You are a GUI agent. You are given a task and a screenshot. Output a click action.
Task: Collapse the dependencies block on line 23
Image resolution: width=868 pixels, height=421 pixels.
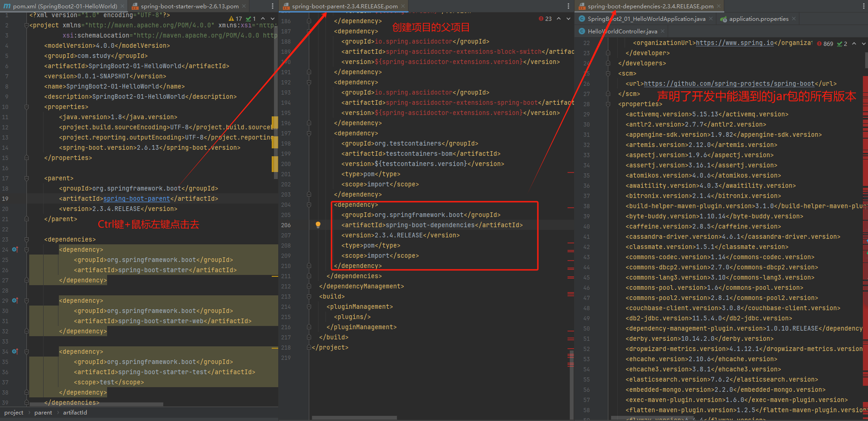click(26, 239)
